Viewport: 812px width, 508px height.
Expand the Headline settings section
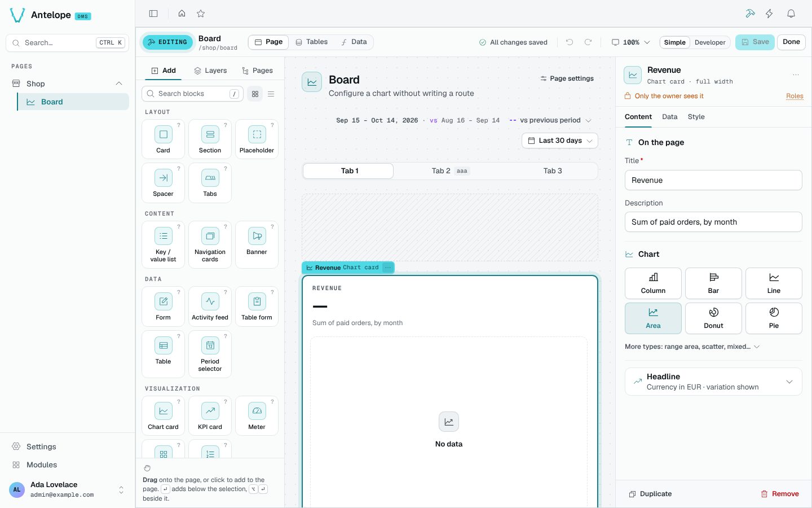pyautogui.click(x=713, y=382)
